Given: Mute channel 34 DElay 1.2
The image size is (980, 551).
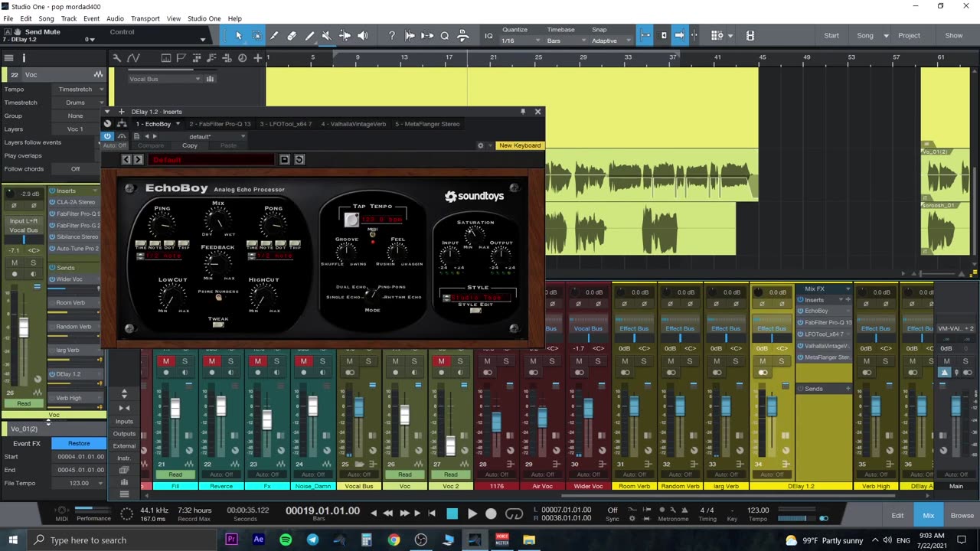Looking at the screenshot, I should click(x=763, y=361).
